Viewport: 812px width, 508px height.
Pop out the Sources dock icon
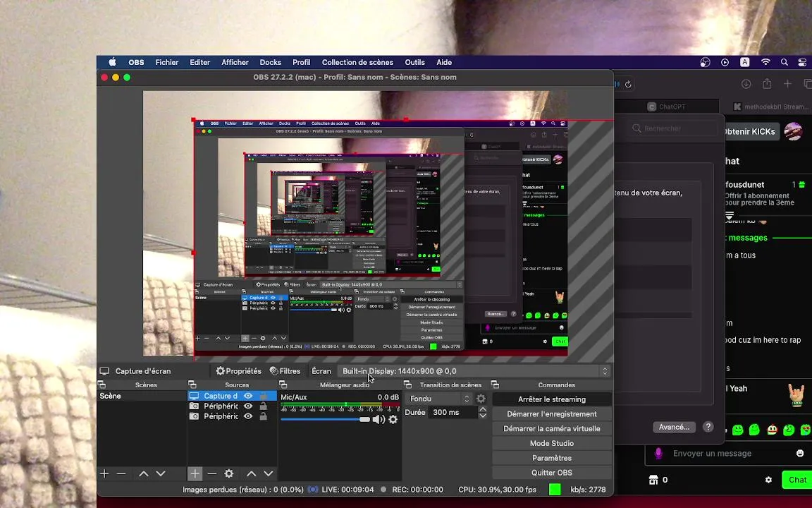[x=192, y=385]
